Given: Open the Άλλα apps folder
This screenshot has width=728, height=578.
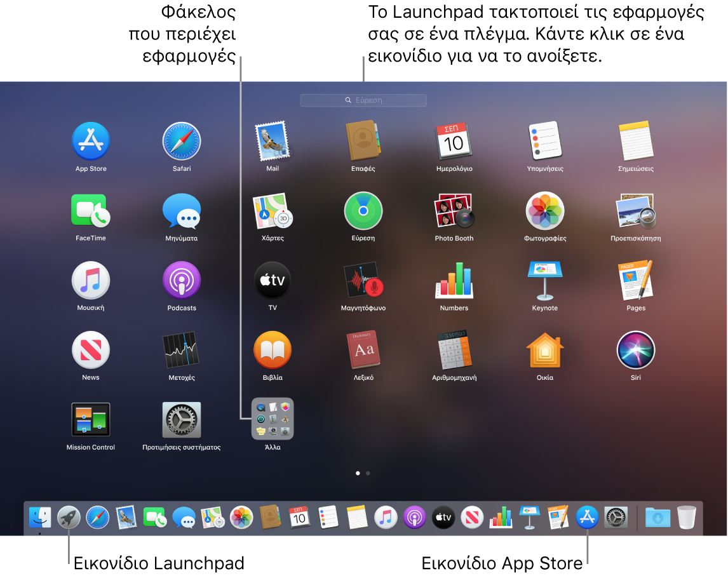Looking at the screenshot, I should pyautogui.click(x=272, y=419).
